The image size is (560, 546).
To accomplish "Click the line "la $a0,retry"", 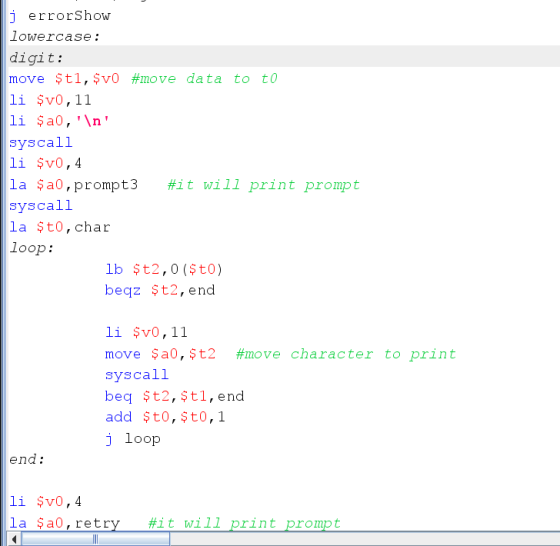I will pos(65,523).
